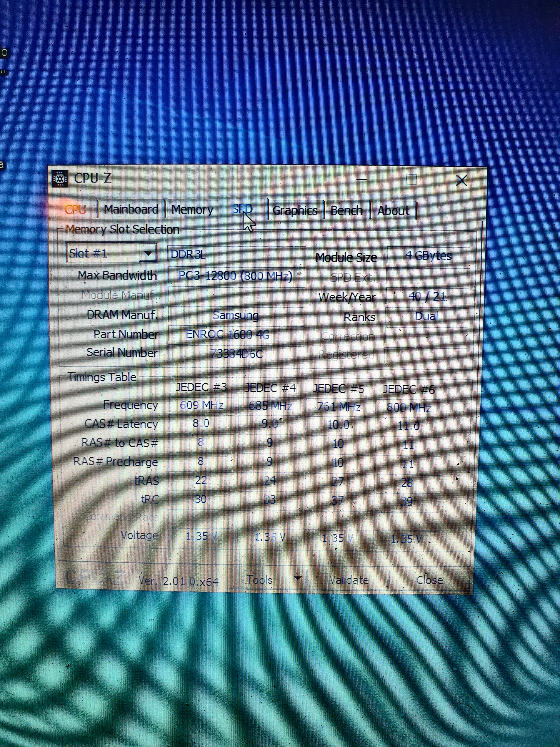
Task: Open the CPU tab
Action: [76, 209]
